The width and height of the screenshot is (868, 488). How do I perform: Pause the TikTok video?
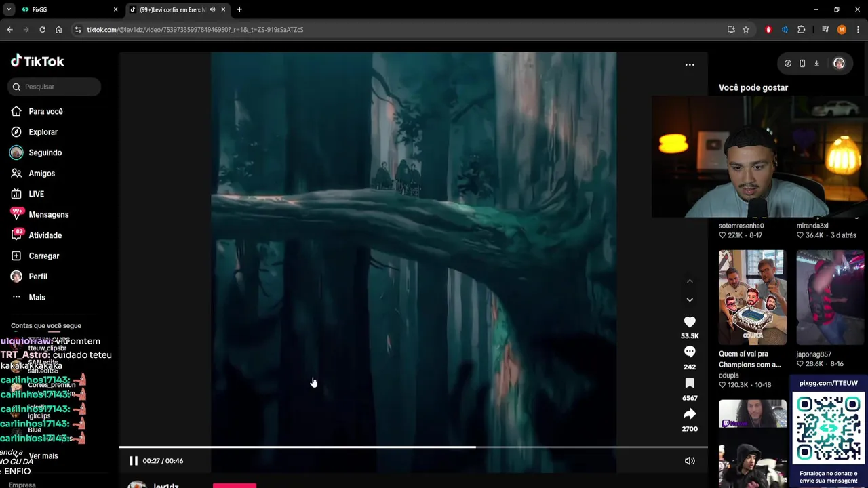click(x=134, y=461)
